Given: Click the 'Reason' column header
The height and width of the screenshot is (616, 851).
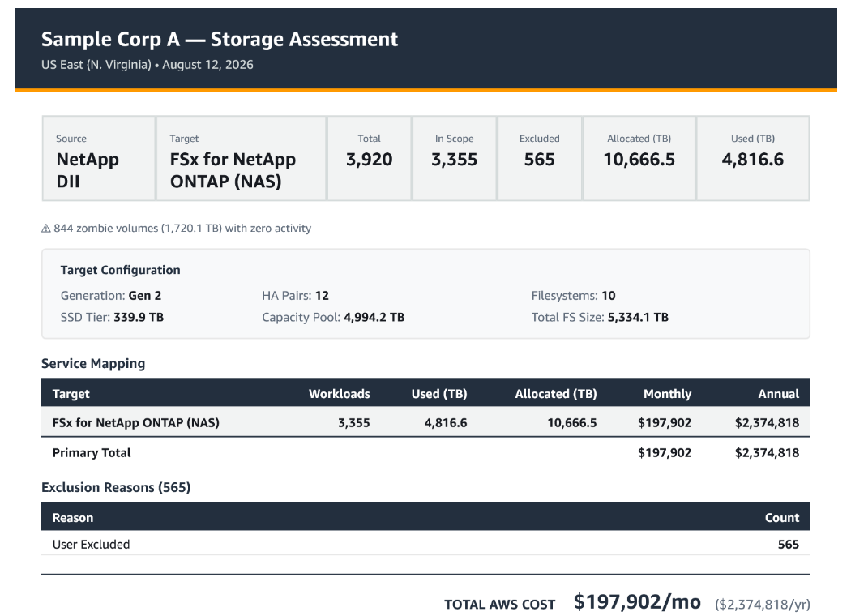Looking at the screenshot, I should click(x=73, y=518).
